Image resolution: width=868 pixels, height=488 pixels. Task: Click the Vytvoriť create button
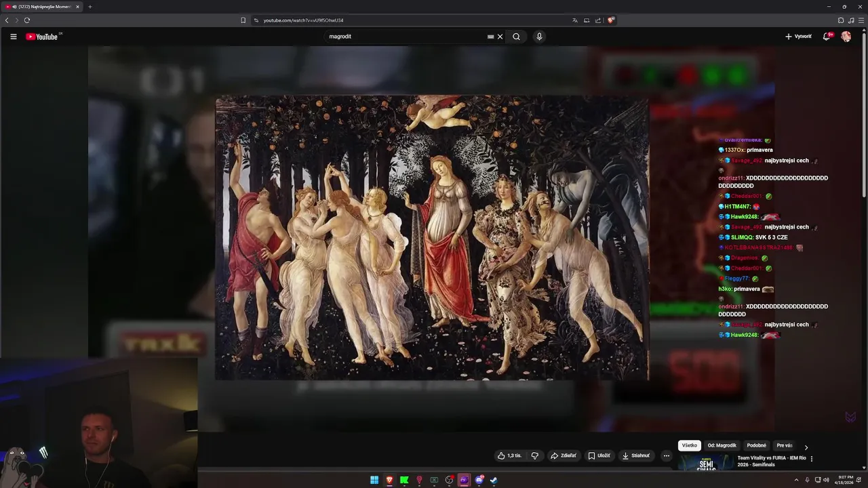tap(798, 37)
